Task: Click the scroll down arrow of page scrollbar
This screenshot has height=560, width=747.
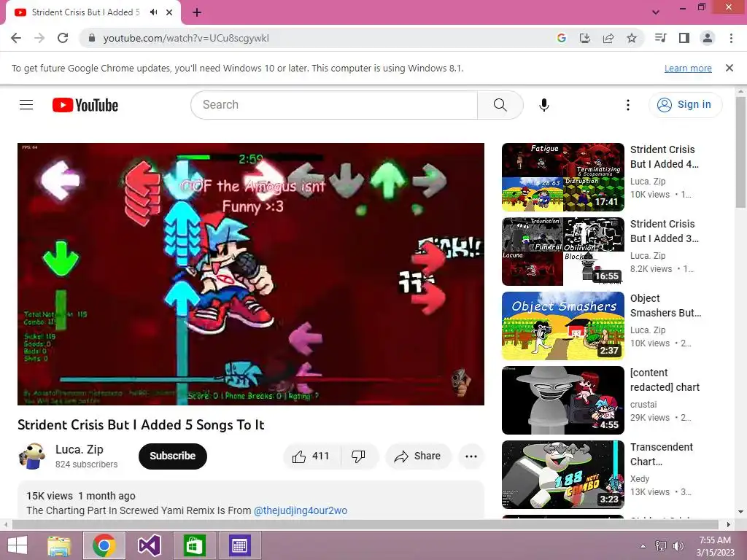Action: (740, 513)
